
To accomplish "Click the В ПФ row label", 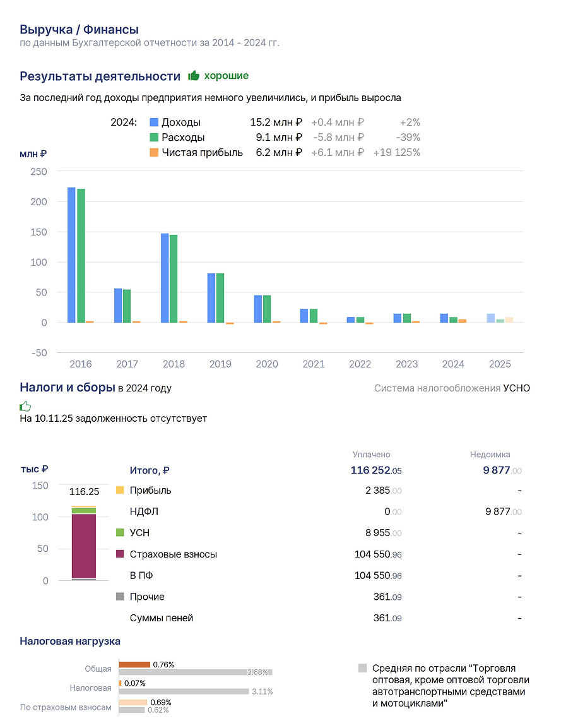I will [x=141, y=576].
